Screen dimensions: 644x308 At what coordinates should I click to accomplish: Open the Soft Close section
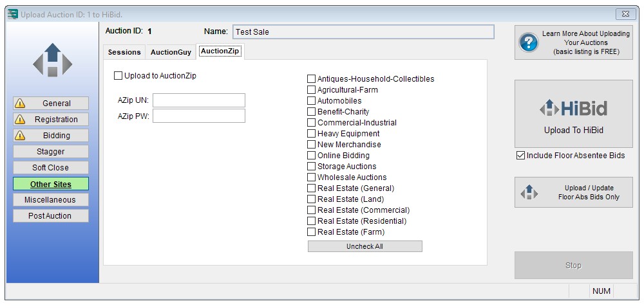click(x=50, y=167)
